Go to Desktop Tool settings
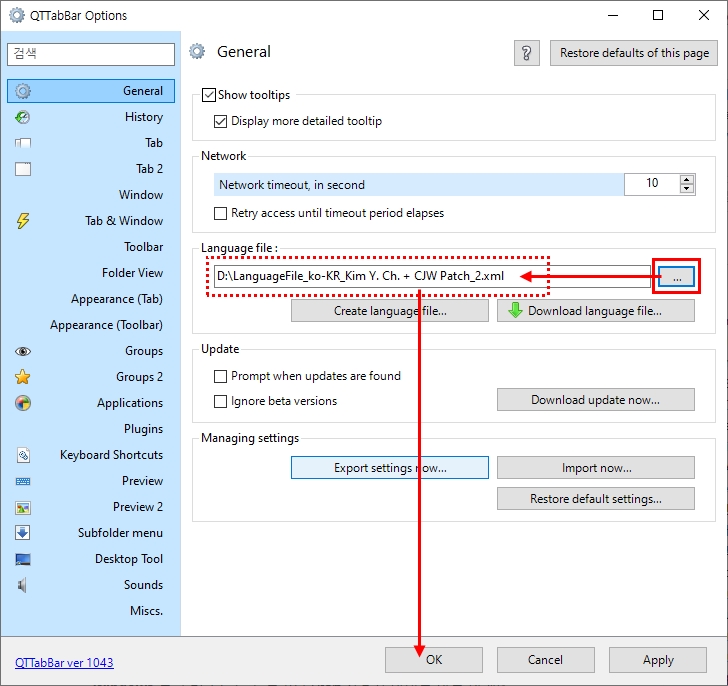 point(91,559)
